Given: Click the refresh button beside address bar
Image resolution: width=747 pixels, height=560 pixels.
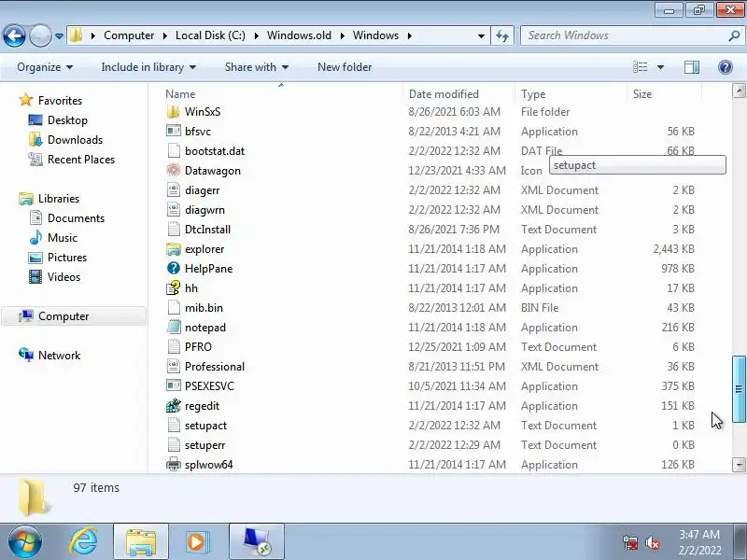Looking at the screenshot, I should tap(502, 35).
